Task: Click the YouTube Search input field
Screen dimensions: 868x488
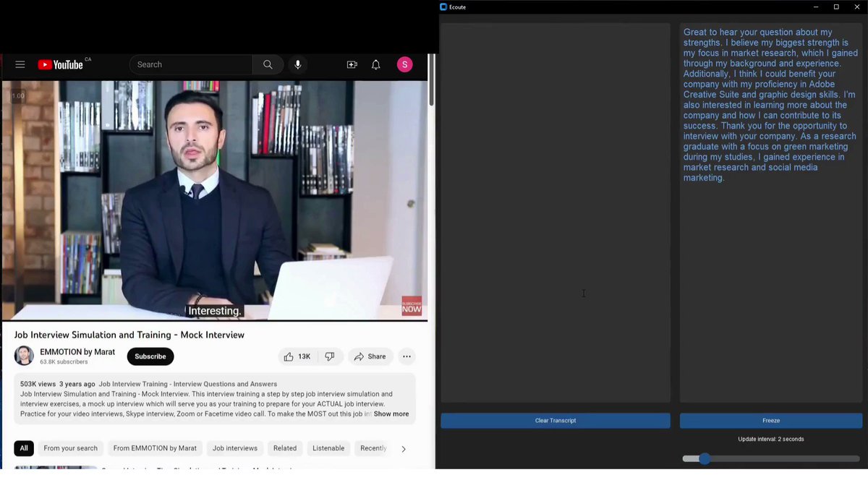Action: point(191,64)
